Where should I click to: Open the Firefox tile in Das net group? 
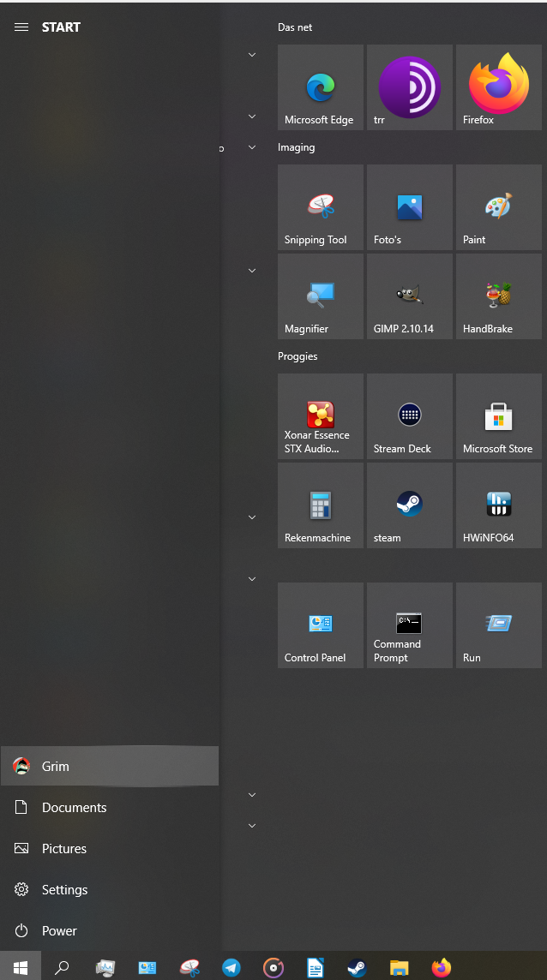click(499, 87)
